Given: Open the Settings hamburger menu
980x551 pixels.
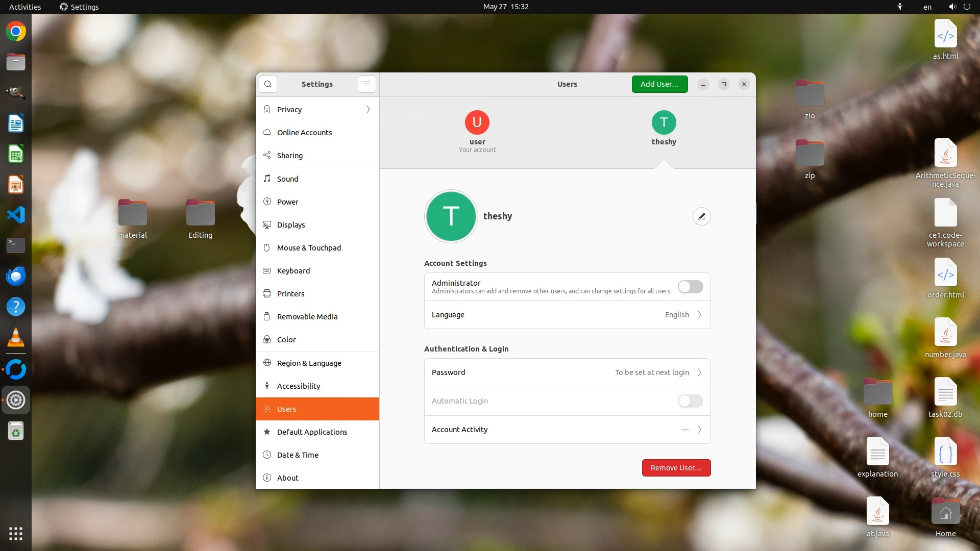Looking at the screenshot, I should point(366,84).
